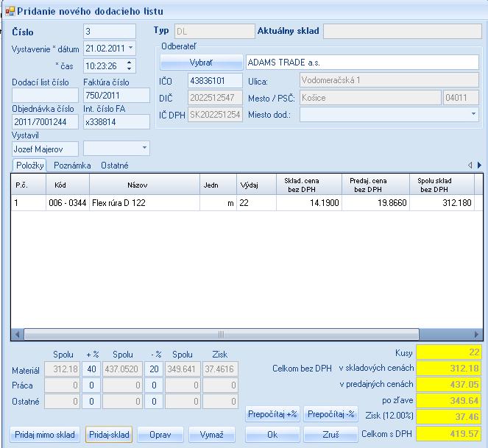Click the cell value 14.1900

point(309,203)
